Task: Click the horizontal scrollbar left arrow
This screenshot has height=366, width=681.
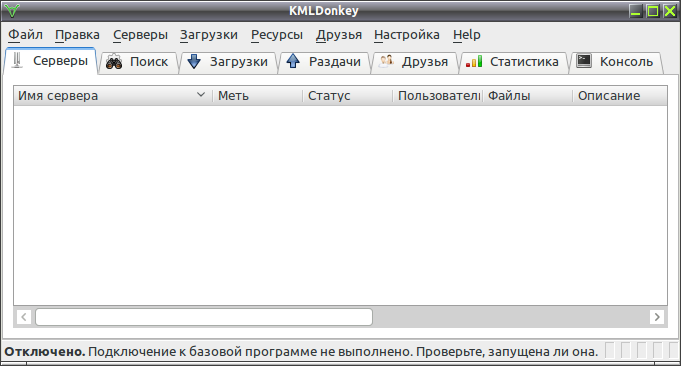Action: point(24,317)
